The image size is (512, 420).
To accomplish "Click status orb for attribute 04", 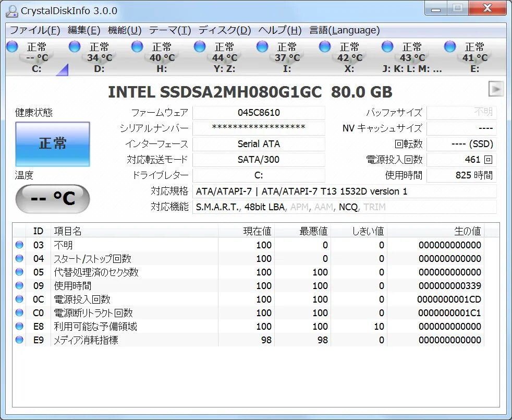I will 19,259.
